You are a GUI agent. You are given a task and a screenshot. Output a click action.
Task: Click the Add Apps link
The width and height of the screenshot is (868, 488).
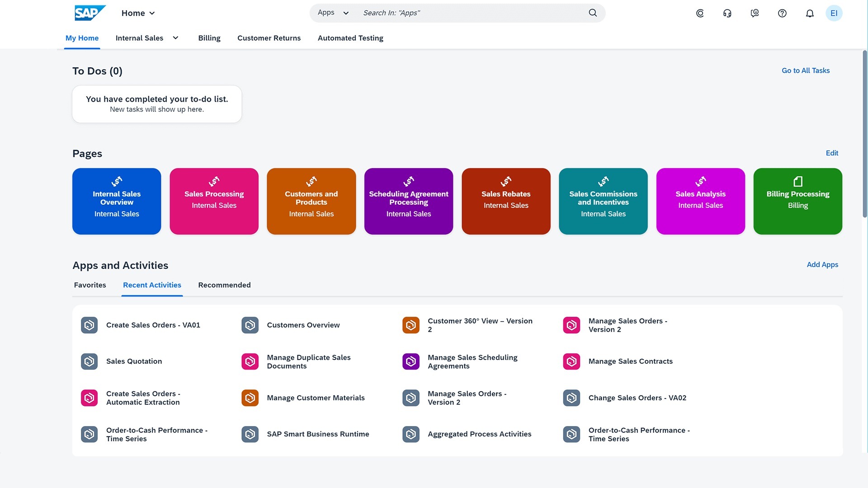click(822, 265)
